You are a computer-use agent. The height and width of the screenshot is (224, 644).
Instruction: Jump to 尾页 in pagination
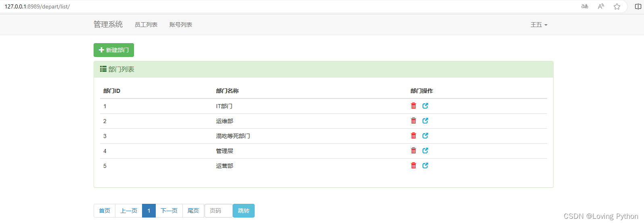(193, 211)
